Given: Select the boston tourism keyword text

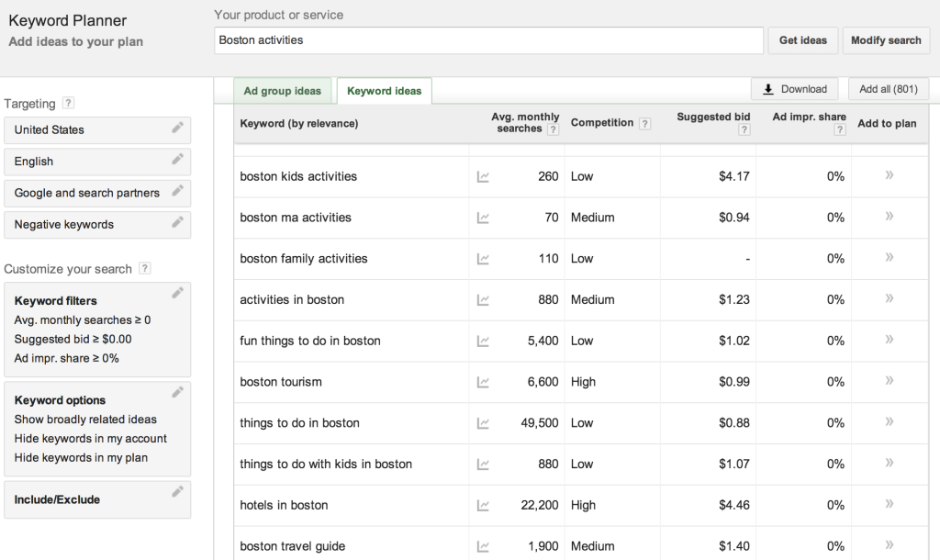Looking at the screenshot, I should 281,382.
